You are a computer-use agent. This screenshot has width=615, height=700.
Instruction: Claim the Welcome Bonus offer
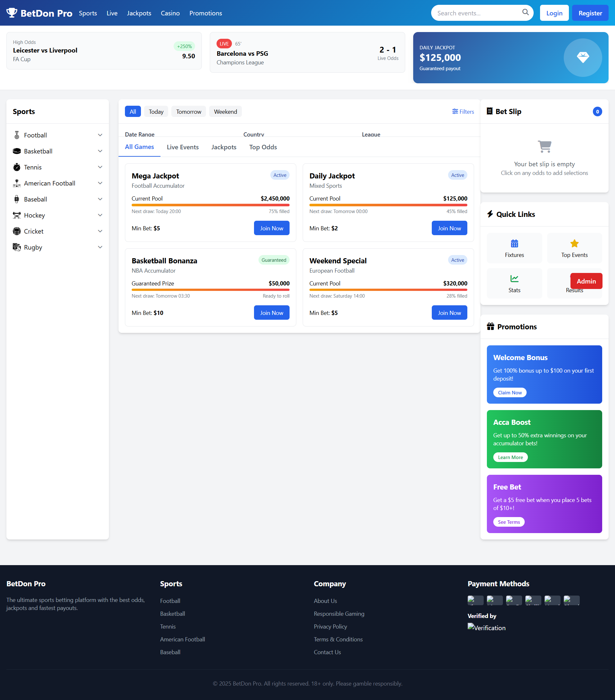pyautogui.click(x=510, y=392)
